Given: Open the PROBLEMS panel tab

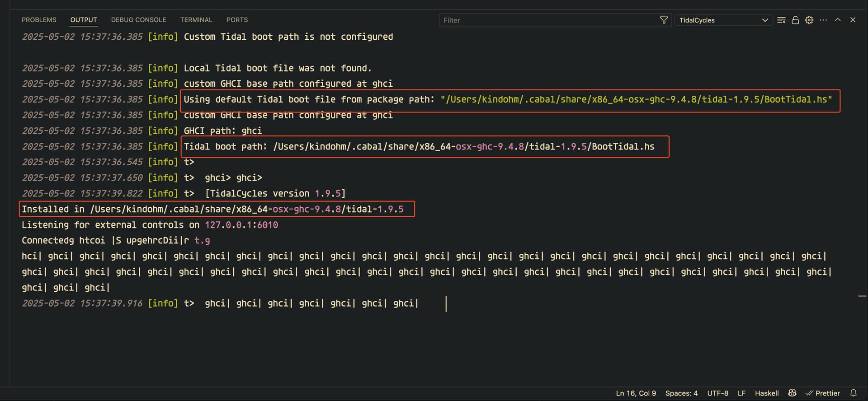Looking at the screenshot, I should [39, 20].
